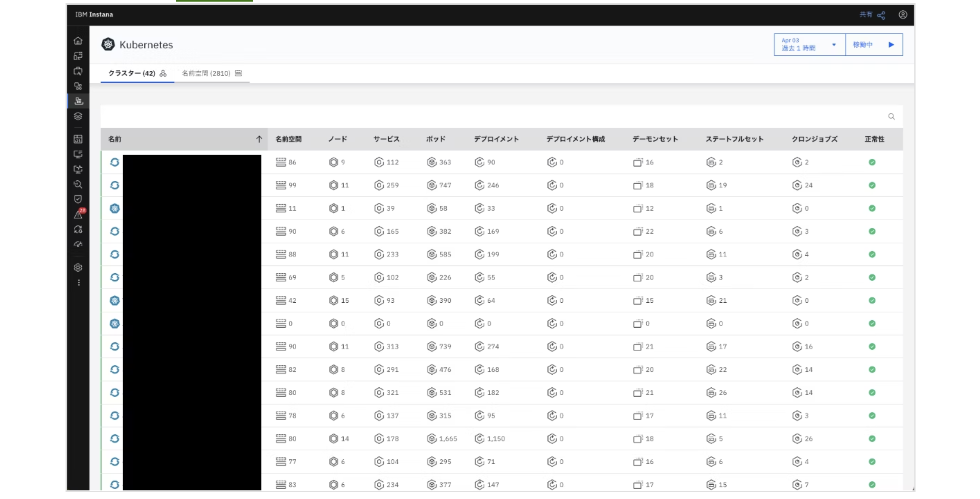
Task: Click the 共有 share link
Action: click(865, 14)
